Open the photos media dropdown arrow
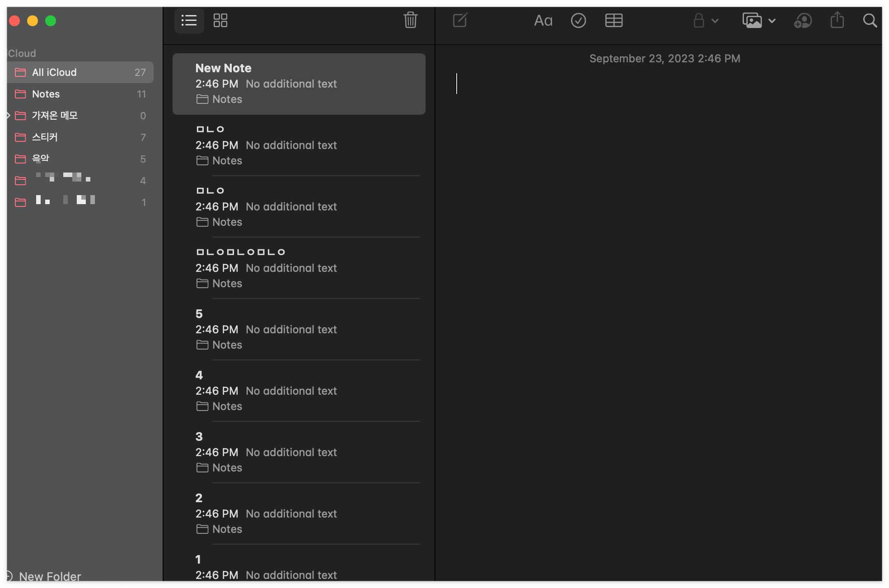 point(772,21)
